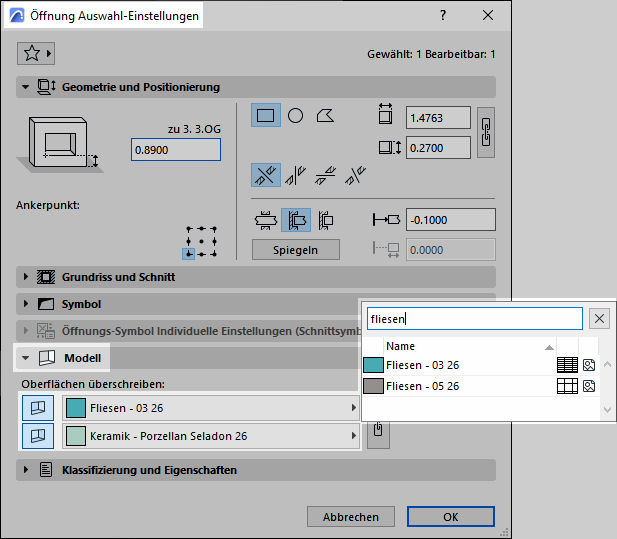The image size is (617, 539).
Task: Click the Archicad title bar icon
Action: pyautogui.click(x=17, y=16)
